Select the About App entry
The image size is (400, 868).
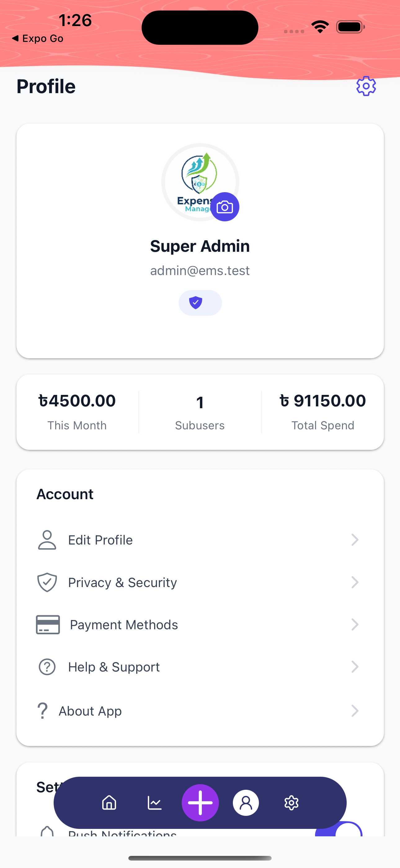90,711
